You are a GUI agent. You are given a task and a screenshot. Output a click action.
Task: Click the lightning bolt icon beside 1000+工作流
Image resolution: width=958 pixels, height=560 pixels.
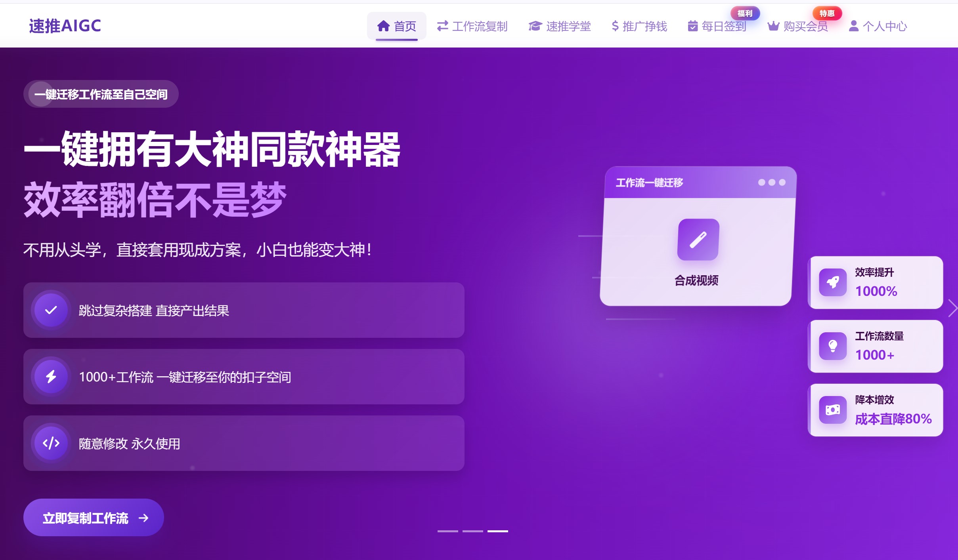point(51,377)
